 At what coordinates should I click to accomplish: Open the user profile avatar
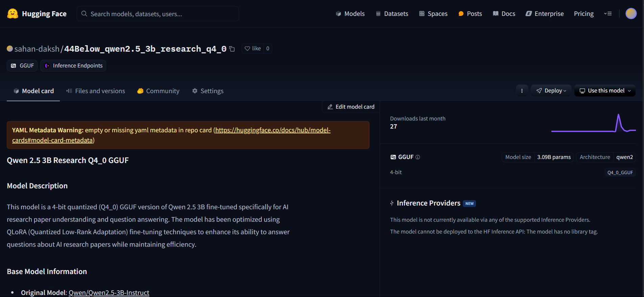point(631,13)
